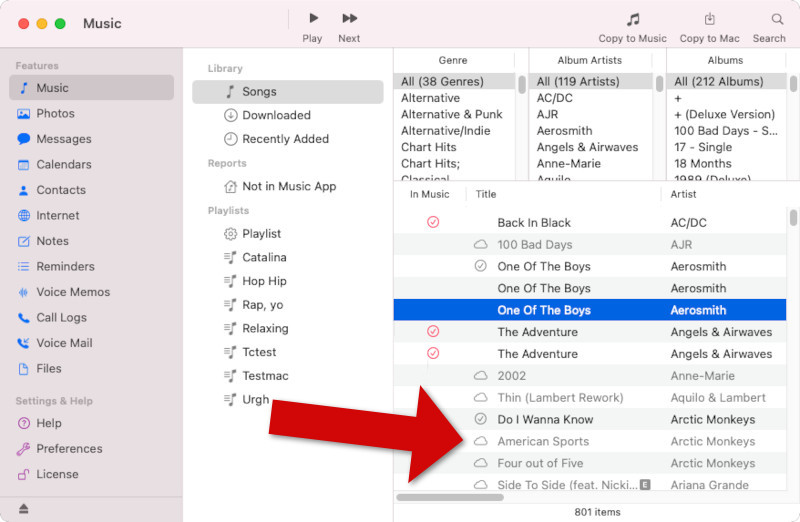Click the eject device icon
Screen dimensions: 800x522
[x=23, y=509]
